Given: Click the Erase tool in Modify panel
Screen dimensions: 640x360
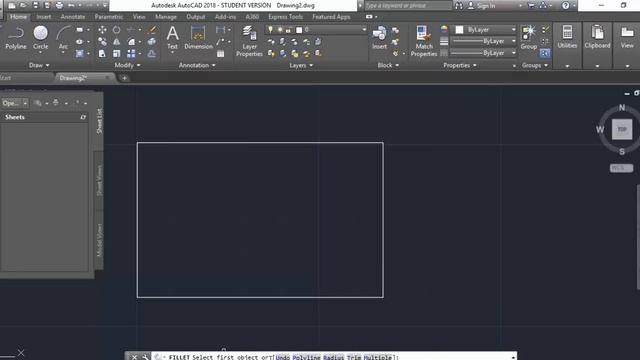Looking at the screenshot, I should click(152, 30).
